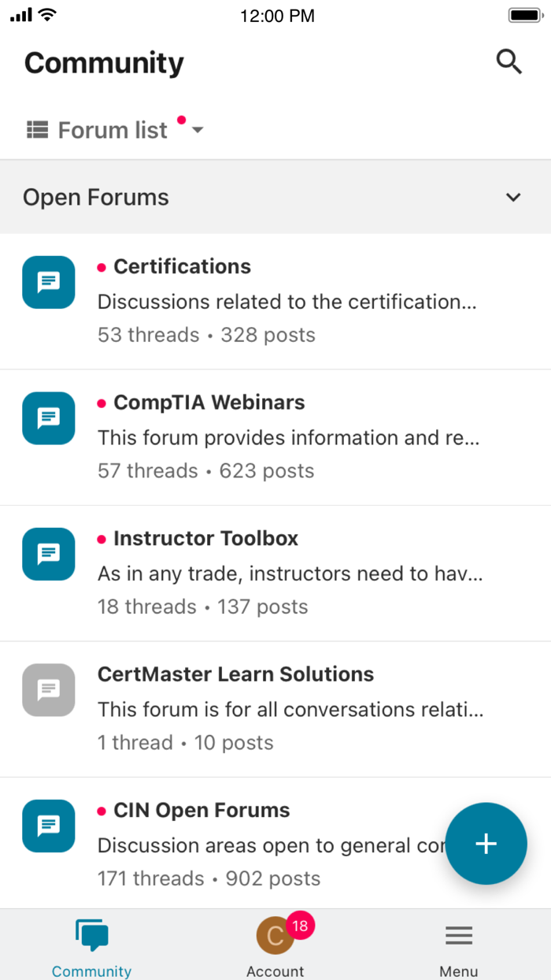Select the Certifications forum chat bubble icon
551x980 pixels.
tap(48, 282)
